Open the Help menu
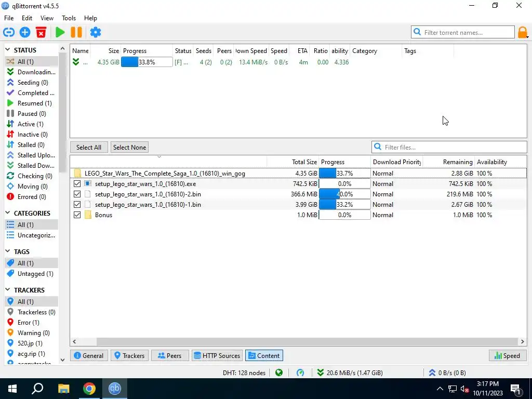This screenshot has height=399, width=532. click(90, 18)
